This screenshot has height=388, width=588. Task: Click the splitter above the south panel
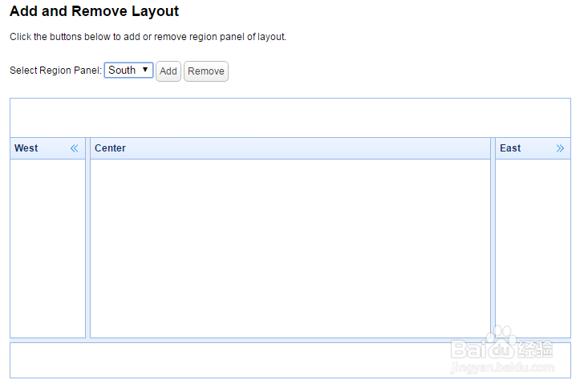click(290, 340)
